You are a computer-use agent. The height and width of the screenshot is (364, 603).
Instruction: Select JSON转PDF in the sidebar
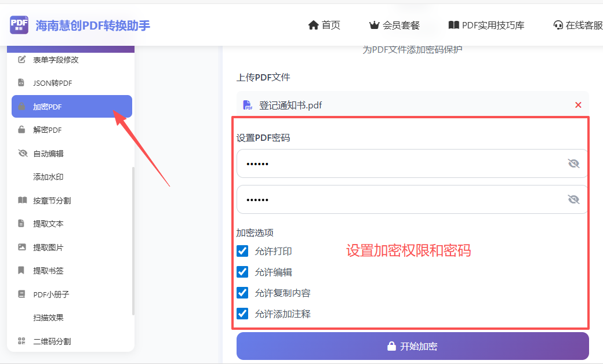tap(72, 83)
